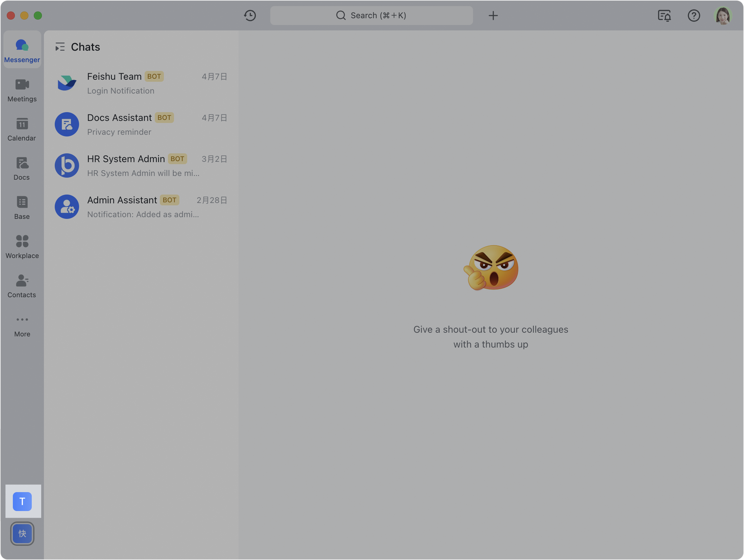The height and width of the screenshot is (560, 744).
Task: Click the Admin Assistant avatar
Action: click(x=67, y=207)
